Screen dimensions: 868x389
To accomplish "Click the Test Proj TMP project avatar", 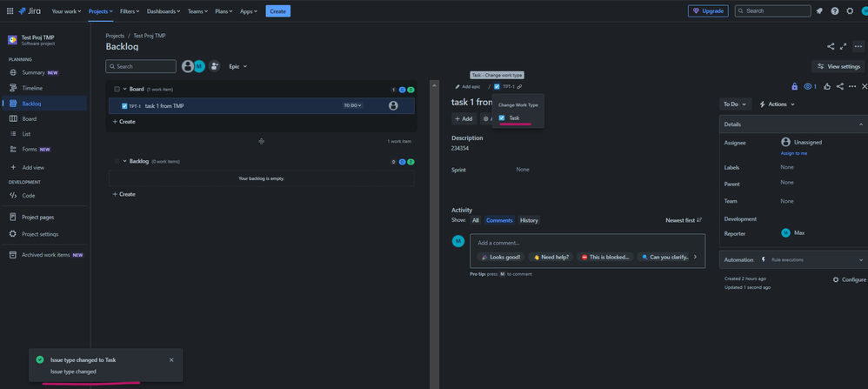I will 13,40.
